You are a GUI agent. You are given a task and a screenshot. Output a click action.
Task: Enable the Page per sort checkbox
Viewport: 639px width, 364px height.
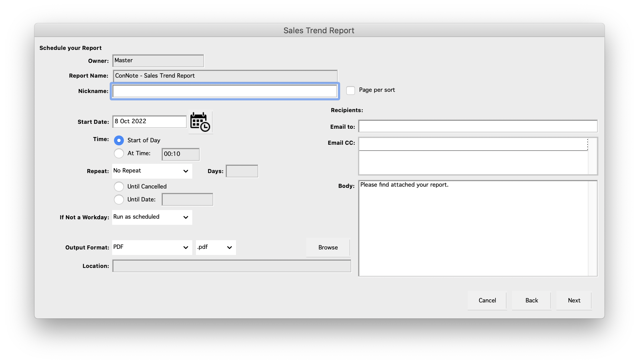click(350, 90)
